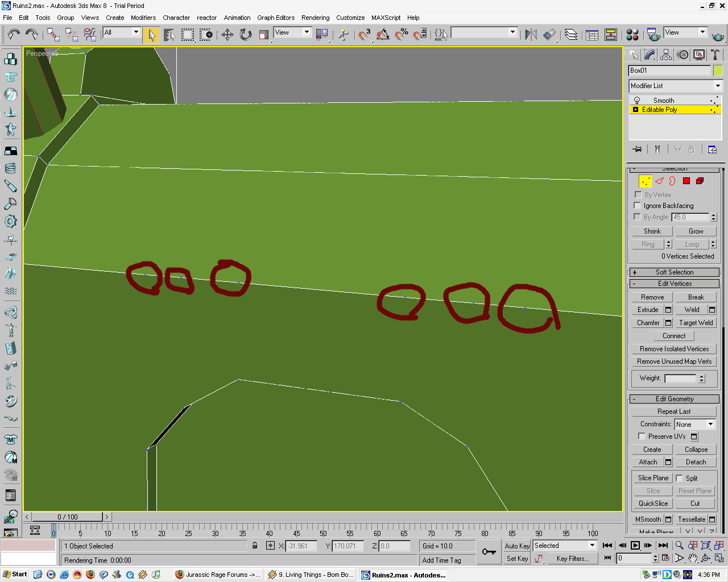
Task: Click the Undo arrow icon
Action: point(14,35)
